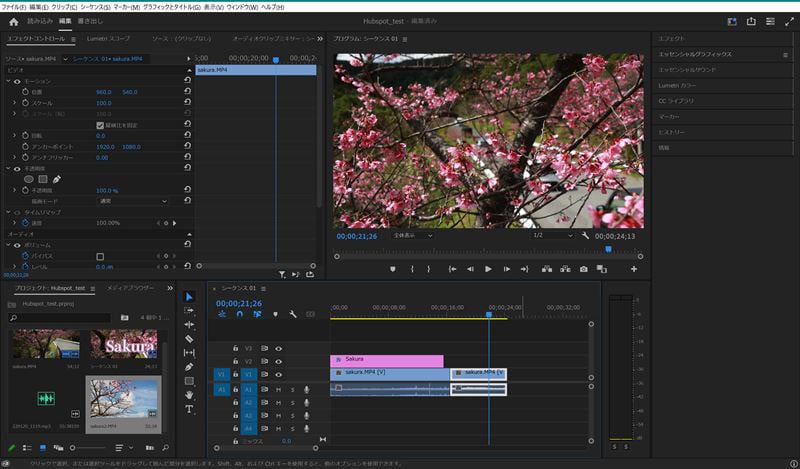Reset the Position parameter
Image resolution: width=800 pixels, height=469 pixels.
pos(188,91)
